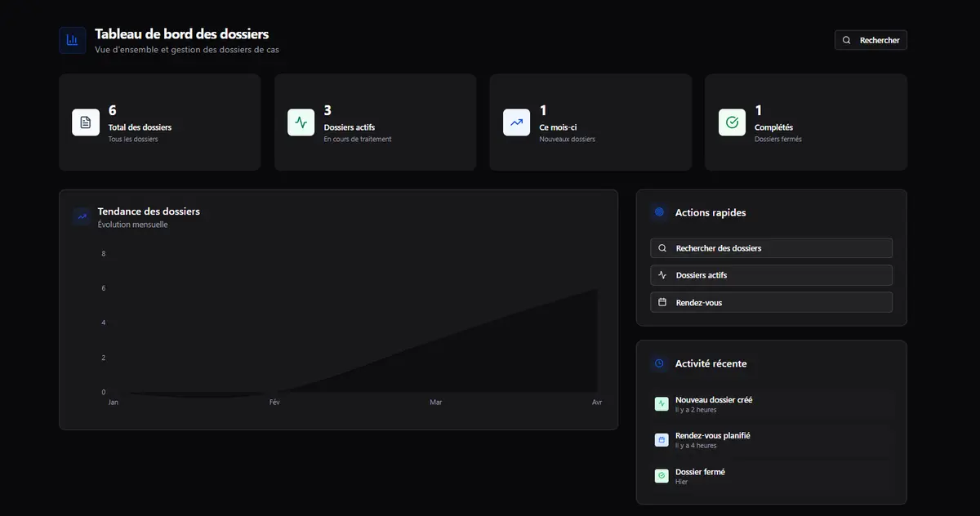Click the 'Dossiers fermés' subtitle
The height and width of the screenshot is (516, 980).
pos(778,139)
